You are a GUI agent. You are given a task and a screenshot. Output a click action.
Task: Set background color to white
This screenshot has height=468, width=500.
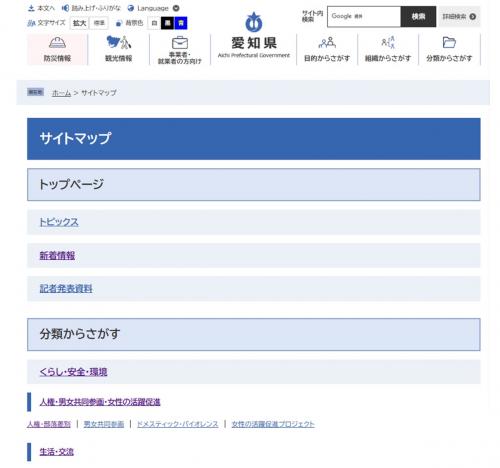(154, 23)
